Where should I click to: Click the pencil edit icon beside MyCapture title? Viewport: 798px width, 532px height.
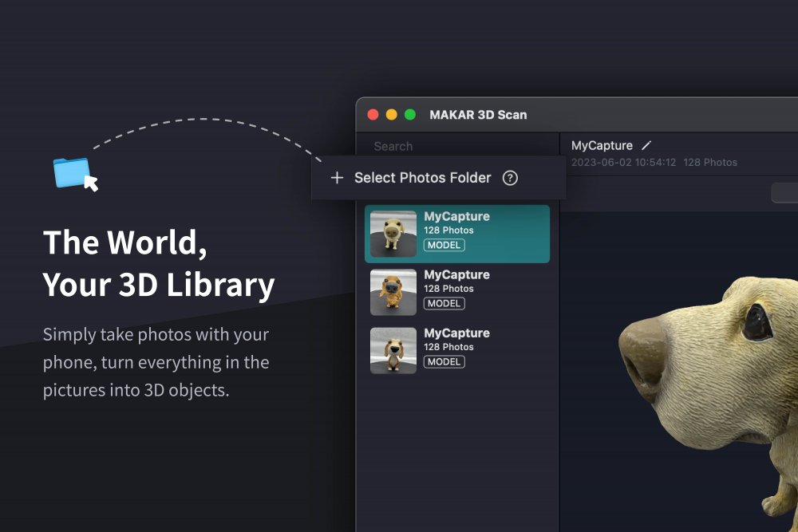point(646,146)
